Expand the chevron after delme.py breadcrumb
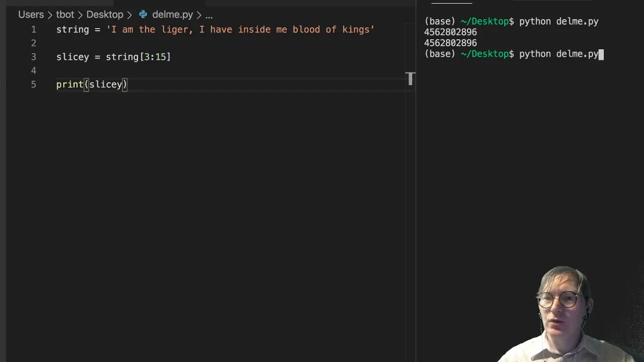The width and height of the screenshot is (644, 362). (x=199, y=15)
